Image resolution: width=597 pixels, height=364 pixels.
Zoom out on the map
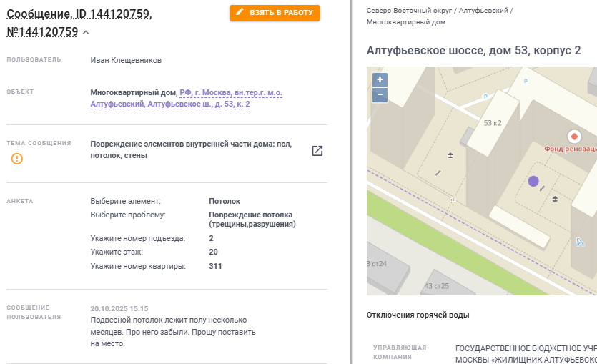pos(380,94)
